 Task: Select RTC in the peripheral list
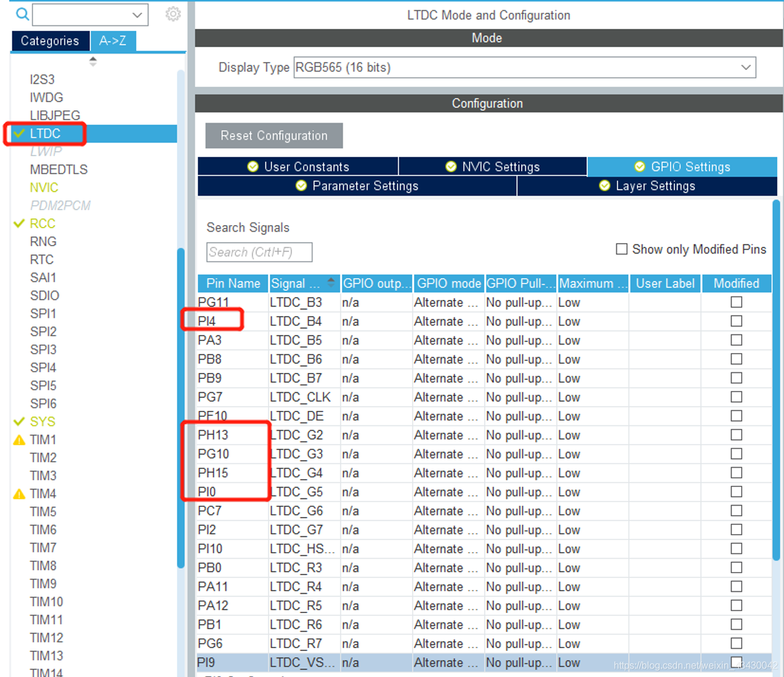coord(42,259)
